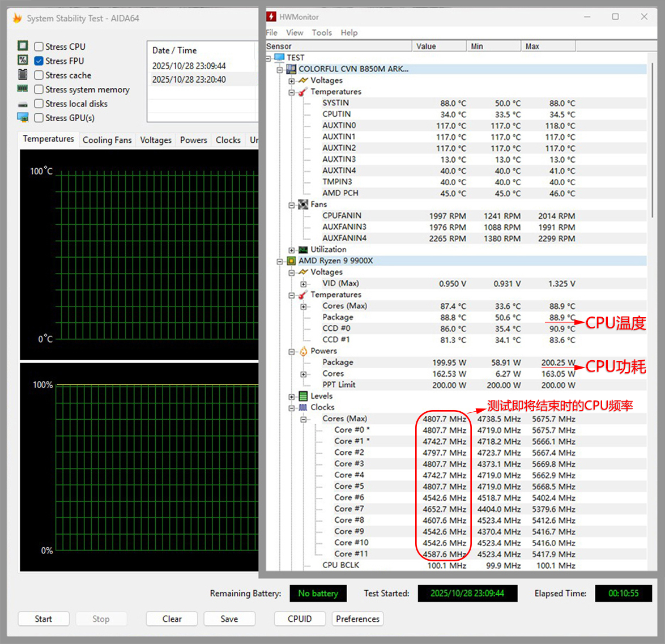Click the AMD Ryzen 9 9900X processor icon
The height and width of the screenshot is (644, 665).
[291, 261]
